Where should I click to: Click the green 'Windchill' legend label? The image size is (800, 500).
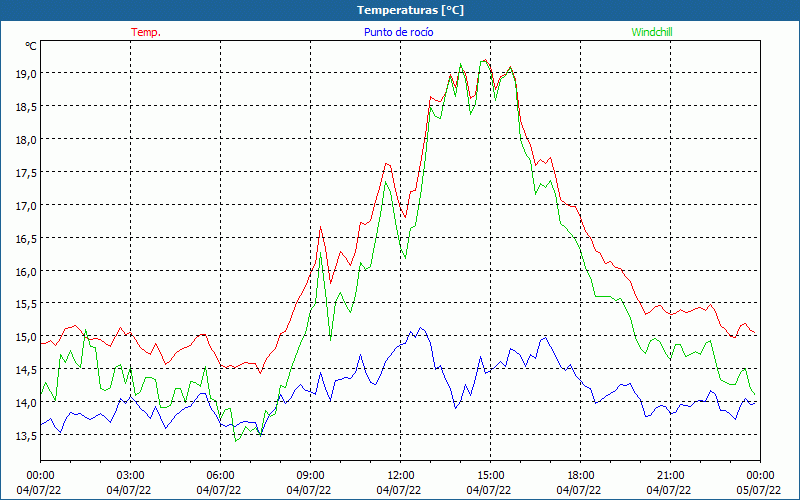(652, 32)
